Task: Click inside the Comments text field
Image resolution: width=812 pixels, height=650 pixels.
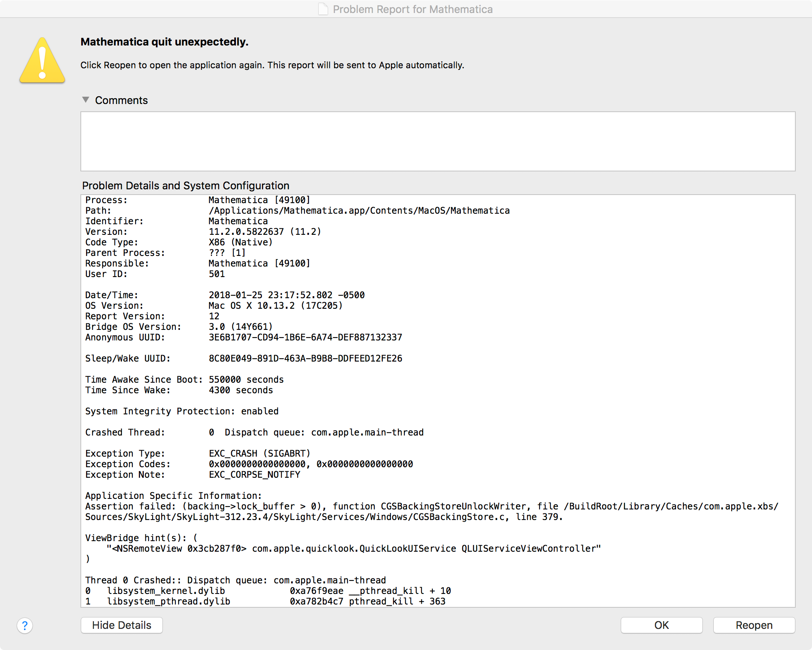Action: pos(438,141)
